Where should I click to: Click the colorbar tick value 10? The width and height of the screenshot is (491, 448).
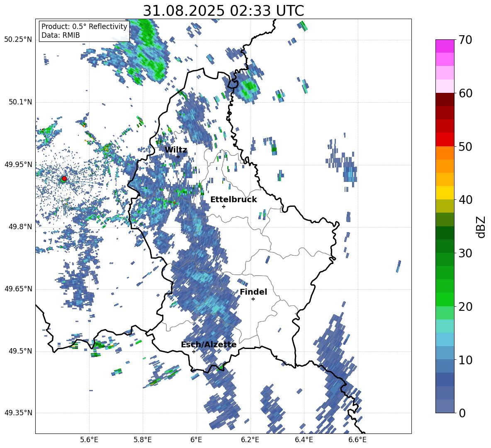click(x=465, y=360)
